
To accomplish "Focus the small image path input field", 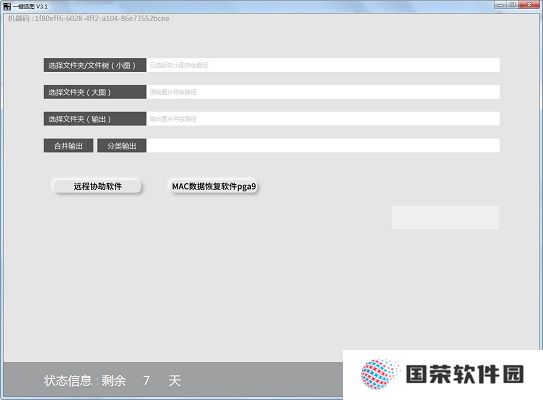I will pos(323,65).
